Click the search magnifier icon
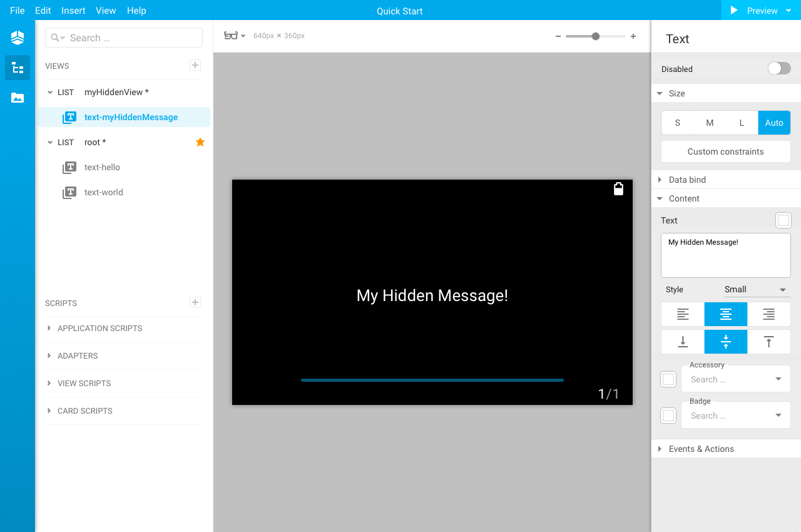801x532 pixels. point(55,38)
